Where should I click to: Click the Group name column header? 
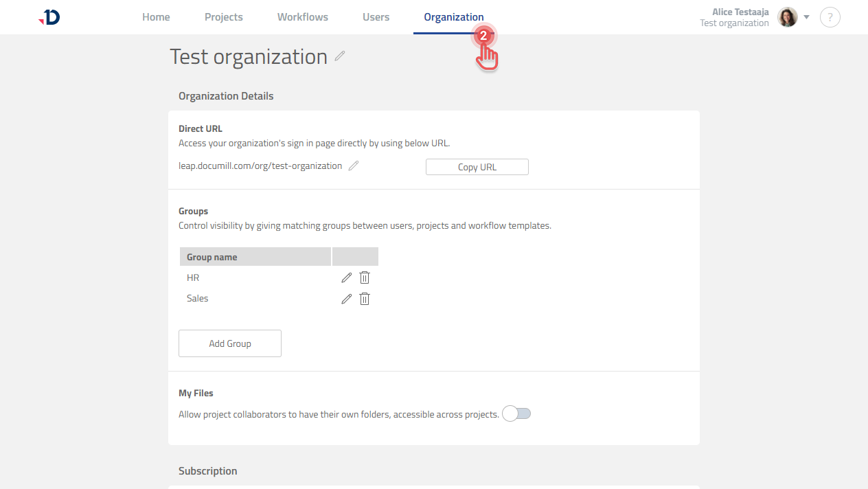coord(213,256)
